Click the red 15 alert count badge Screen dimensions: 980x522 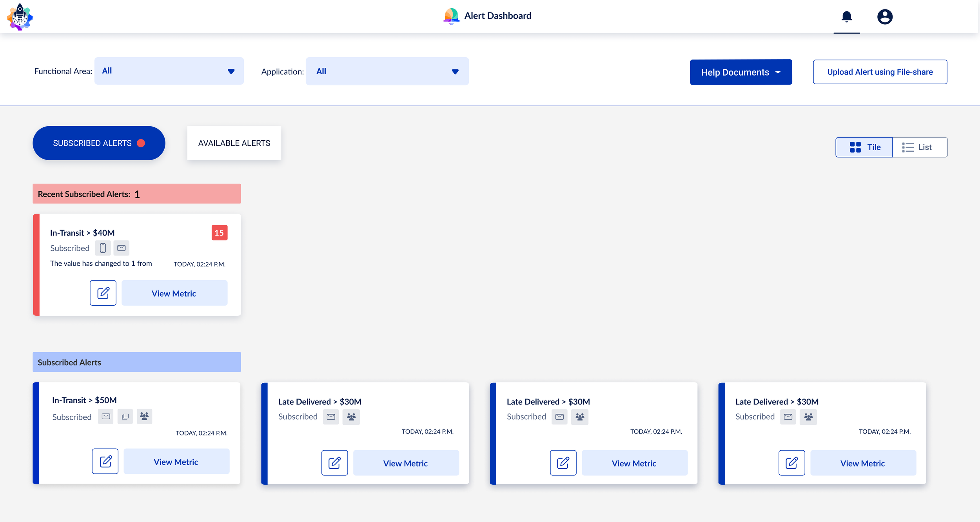220,232
